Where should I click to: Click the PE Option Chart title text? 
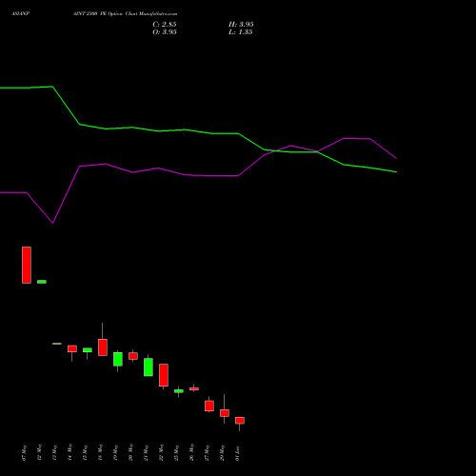click(125, 14)
